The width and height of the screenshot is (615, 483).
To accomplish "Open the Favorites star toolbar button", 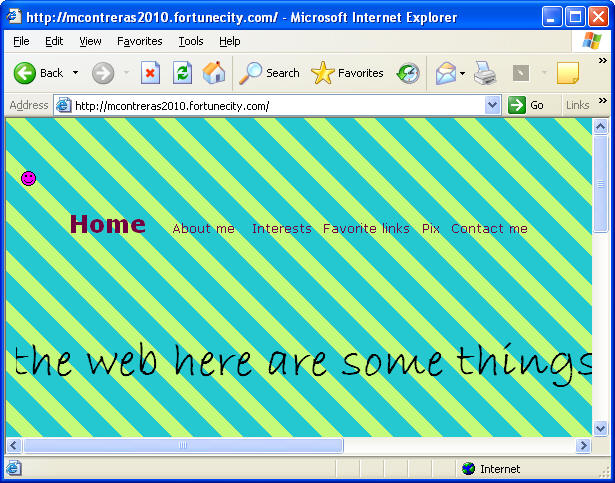I will tap(347, 73).
